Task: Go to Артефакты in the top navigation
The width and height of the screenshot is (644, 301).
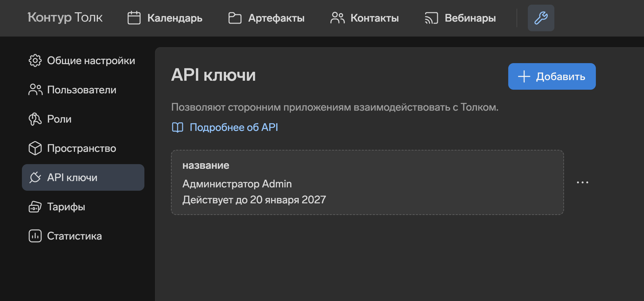Action: click(x=266, y=18)
